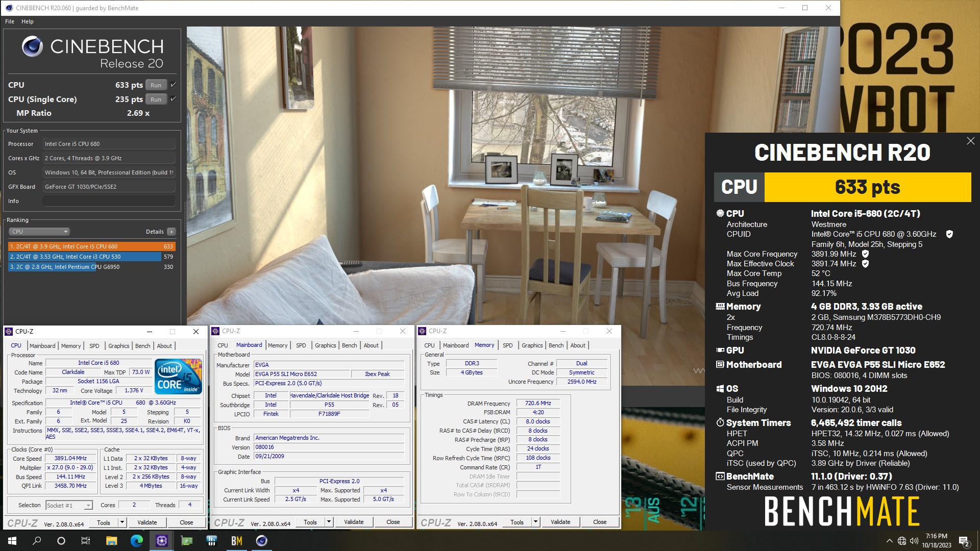The width and height of the screenshot is (980, 551).
Task: Expand Tools dropdown arrow in Memory CPU-Z window
Action: click(535, 522)
